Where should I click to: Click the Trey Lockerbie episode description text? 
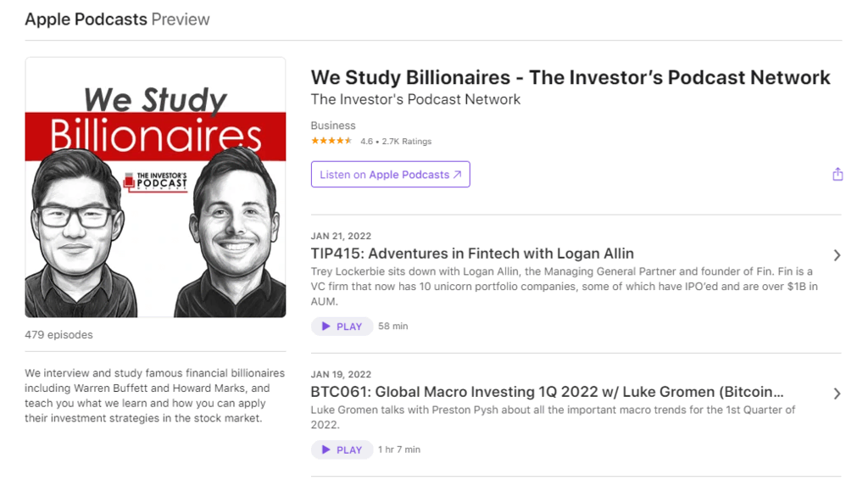(x=564, y=287)
